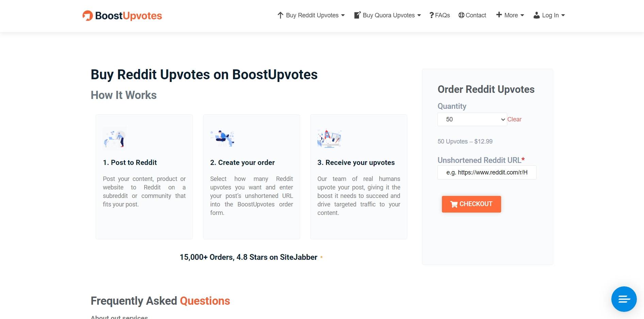
Task: Open the Quantity dropdown showing 50
Action: click(x=472, y=119)
